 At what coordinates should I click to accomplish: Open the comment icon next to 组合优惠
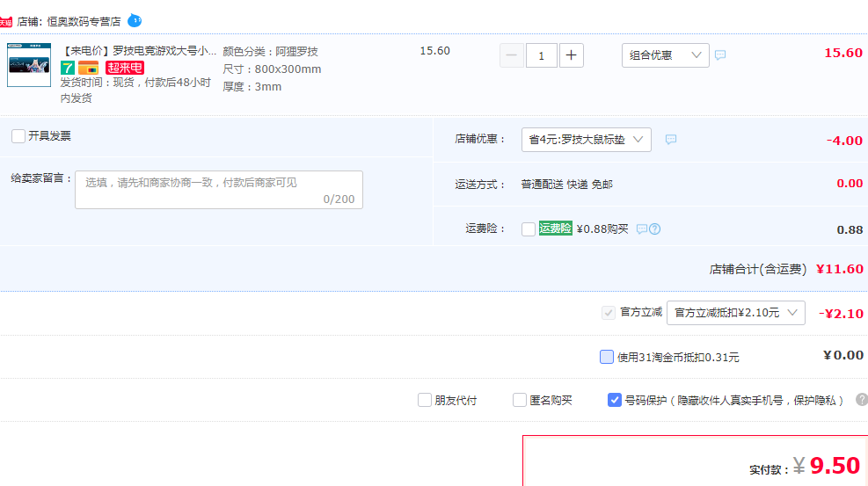(720, 54)
